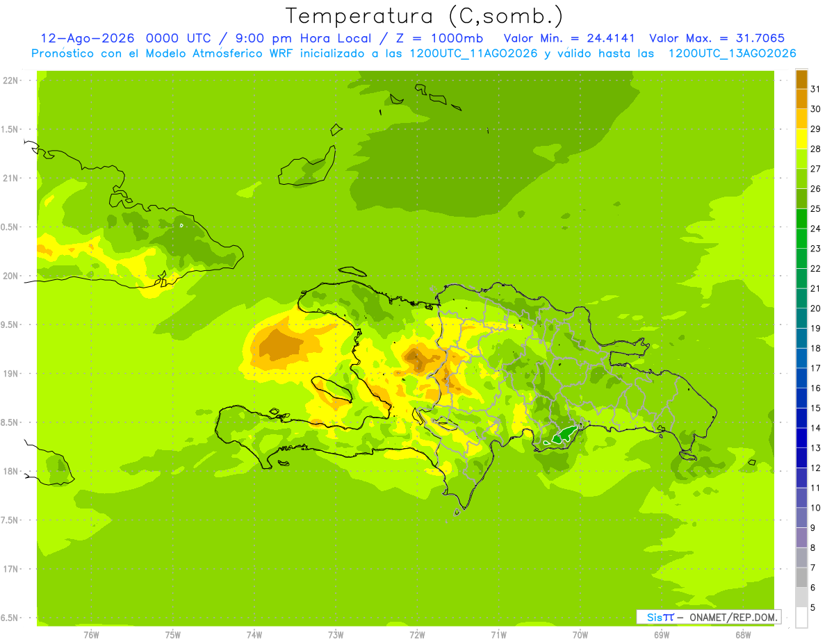Image resolution: width=834 pixels, height=644 pixels.
Task: Click the '73W' longitude label
Action: tap(336, 634)
